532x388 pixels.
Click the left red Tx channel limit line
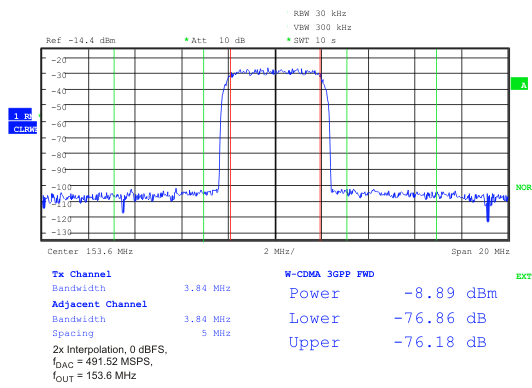[230, 145]
